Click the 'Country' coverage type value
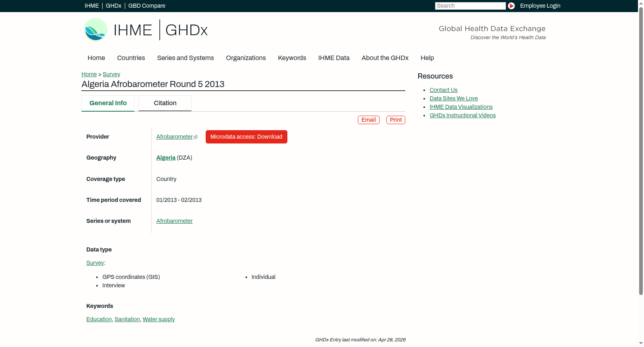Image resolution: width=644 pixels, height=347 pixels. coord(166,179)
